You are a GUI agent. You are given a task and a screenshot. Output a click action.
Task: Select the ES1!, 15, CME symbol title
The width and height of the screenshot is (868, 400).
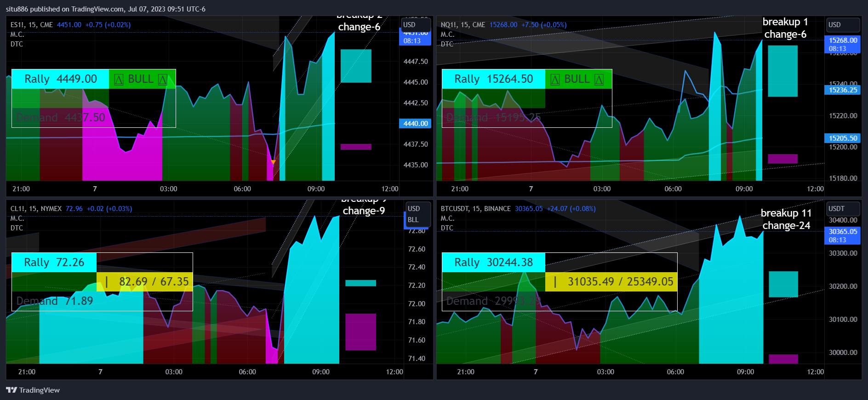32,25
